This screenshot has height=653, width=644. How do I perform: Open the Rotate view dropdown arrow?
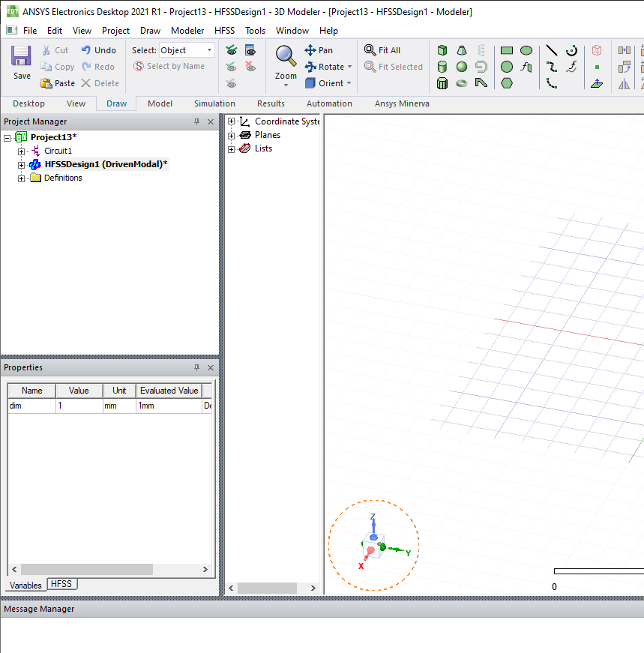349,67
